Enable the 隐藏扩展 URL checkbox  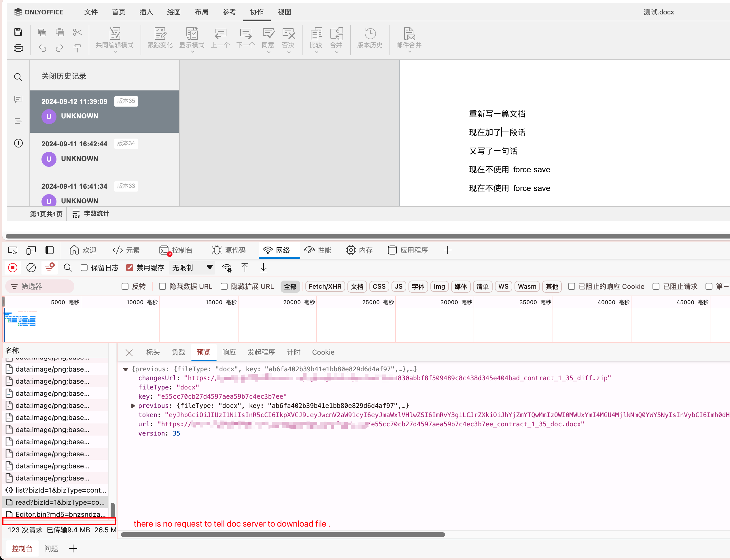click(x=224, y=286)
